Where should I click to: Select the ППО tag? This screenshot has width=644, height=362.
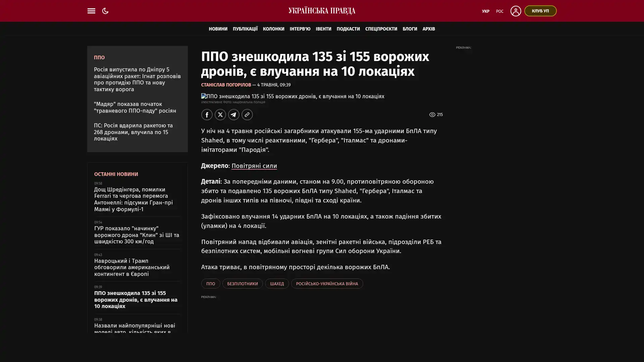[211, 284]
